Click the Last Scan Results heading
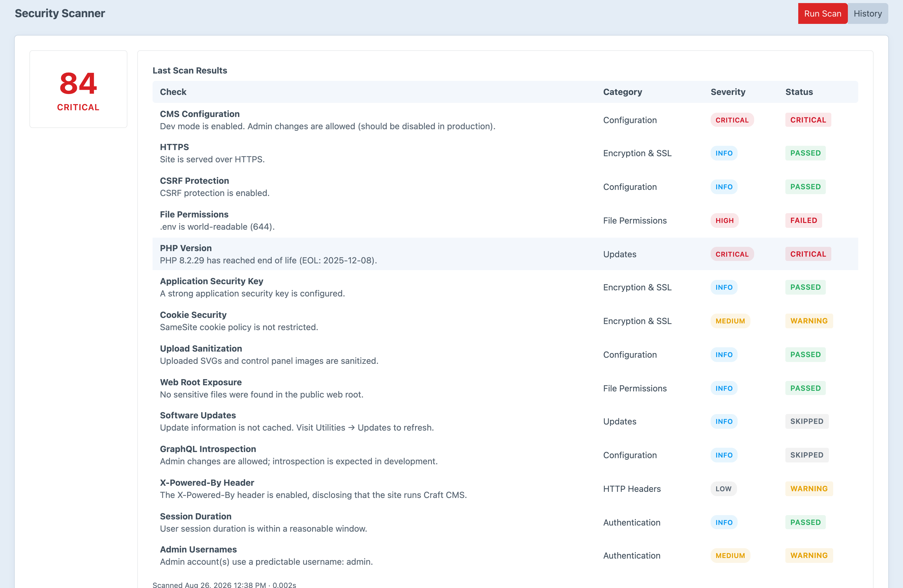This screenshot has width=903, height=588. point(190,70)
